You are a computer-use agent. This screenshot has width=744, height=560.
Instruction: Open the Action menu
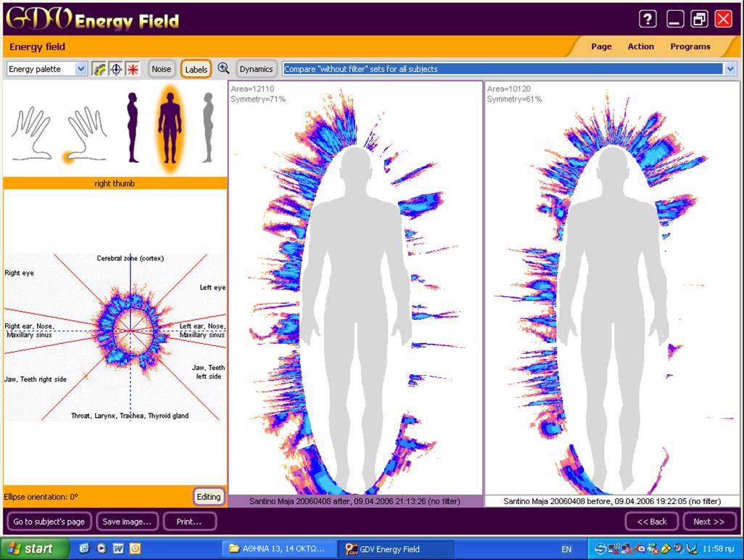pyautogui.click(x=640, y=46)
